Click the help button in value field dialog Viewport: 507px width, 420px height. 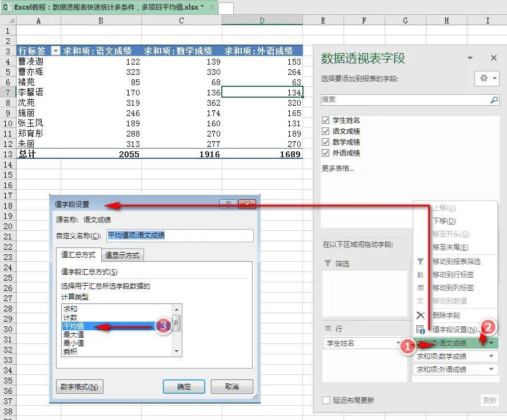click(x=228, y=204)
